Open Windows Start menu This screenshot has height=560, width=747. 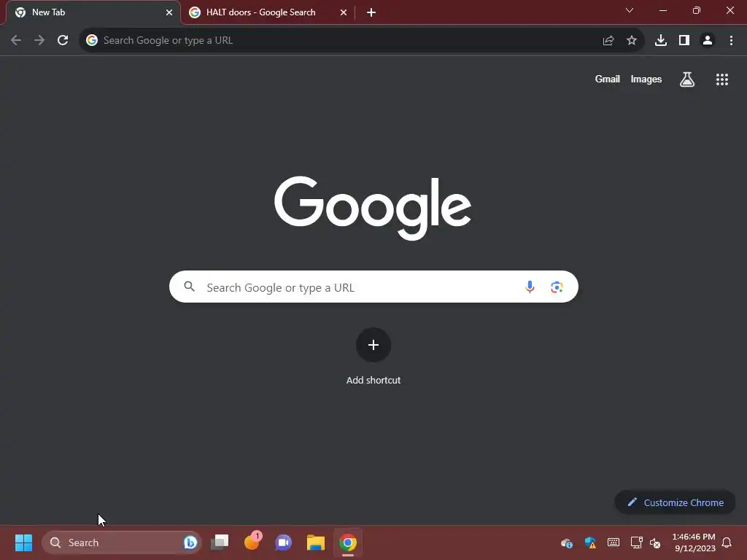[23, 542]
